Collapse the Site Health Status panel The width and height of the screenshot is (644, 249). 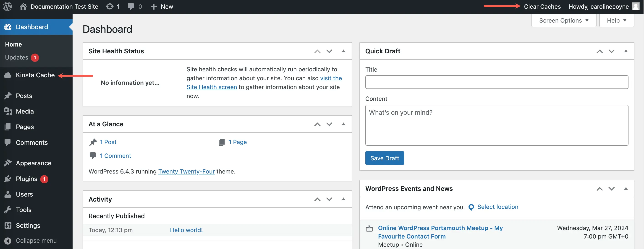click(343, 51)
